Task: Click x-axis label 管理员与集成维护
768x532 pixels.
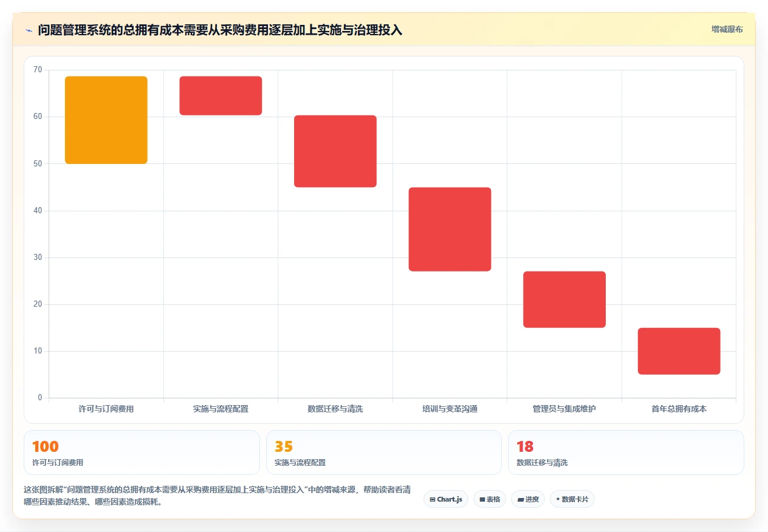Action: tap(564, 409)
